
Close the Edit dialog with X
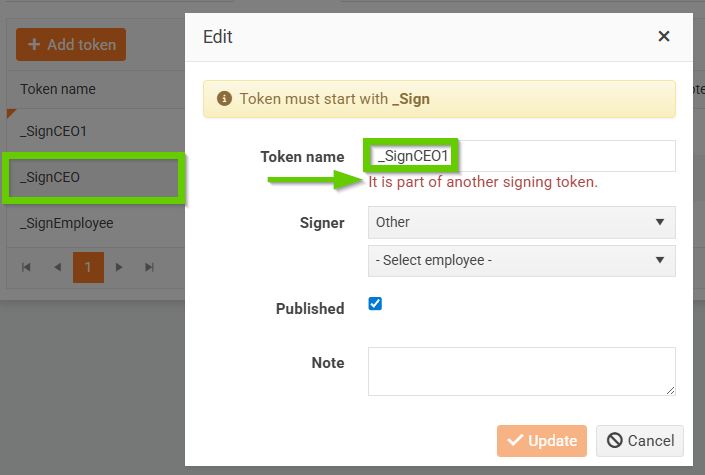663,37
